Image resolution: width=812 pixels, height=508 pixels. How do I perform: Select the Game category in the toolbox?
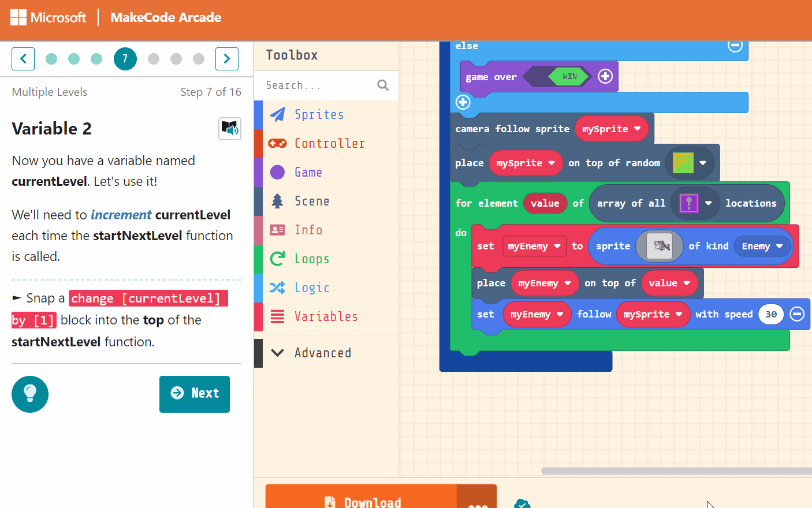tap(309, 172)
